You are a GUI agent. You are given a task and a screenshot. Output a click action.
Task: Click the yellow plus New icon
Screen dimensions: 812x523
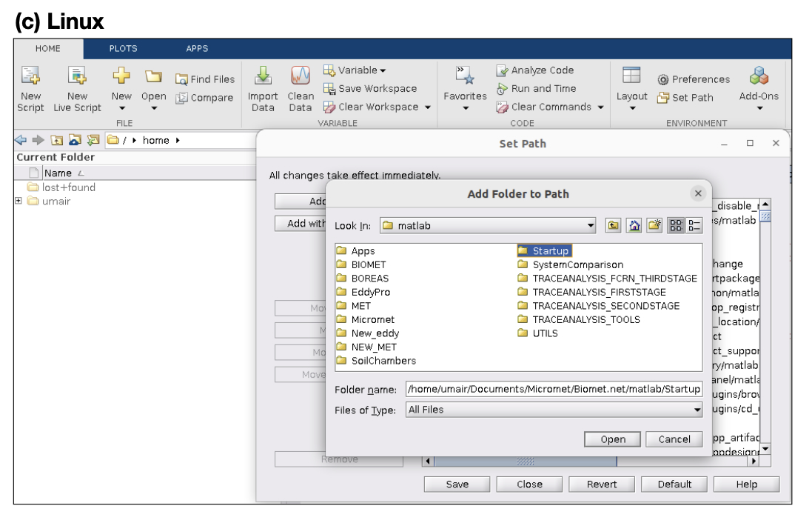[x=121, y=76]
